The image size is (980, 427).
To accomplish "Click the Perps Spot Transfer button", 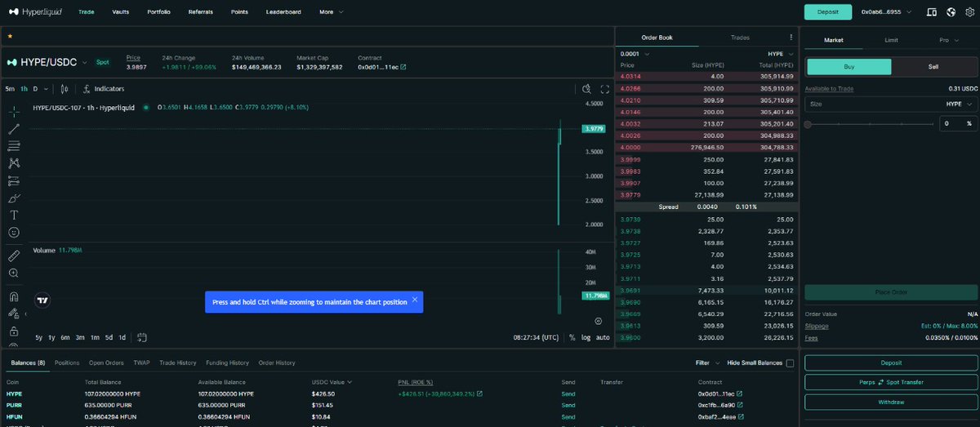I will coord(890,382).
